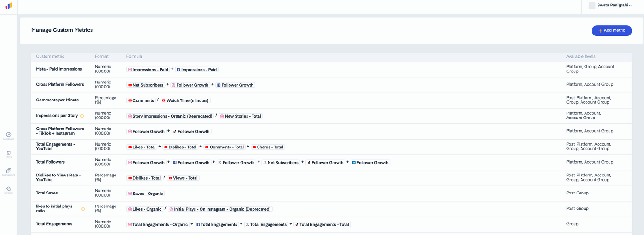This screenshot has height=235, width=644.
Task: Click the Manage Custom Metrics page title
Action: (x=62, y=30)
